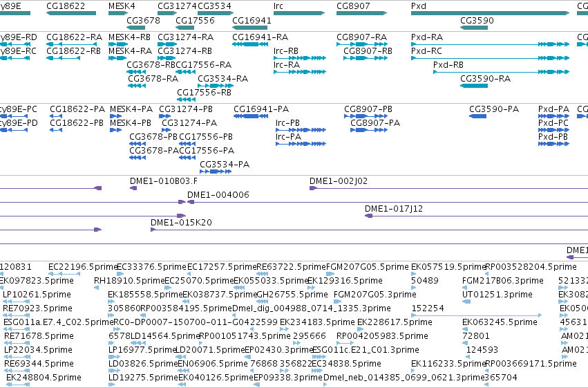Screen dimensions: 588x388
Task: Select EST label EK116233.5prime
Action: [x=448, y=364]
